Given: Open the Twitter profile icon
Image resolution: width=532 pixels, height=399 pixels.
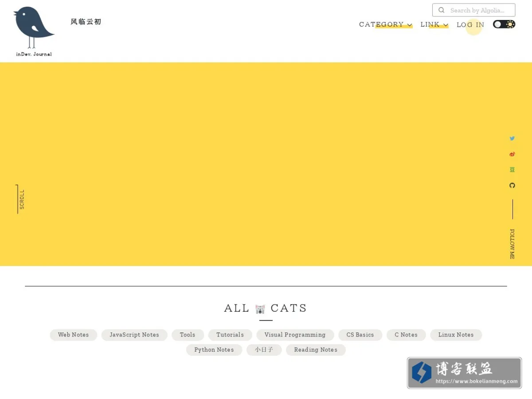Looking at the screenshot, I should tap(512, 138).
